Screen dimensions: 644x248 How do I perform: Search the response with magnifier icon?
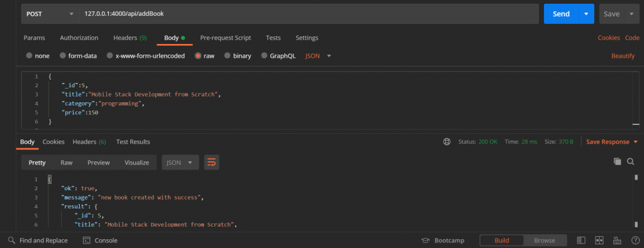click(x=630, y=161)
